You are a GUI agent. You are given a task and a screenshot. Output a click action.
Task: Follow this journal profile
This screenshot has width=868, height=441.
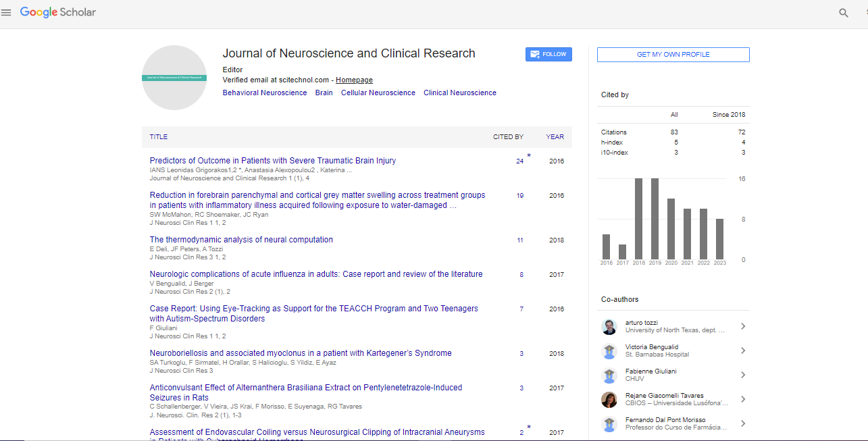coord(548,54)
